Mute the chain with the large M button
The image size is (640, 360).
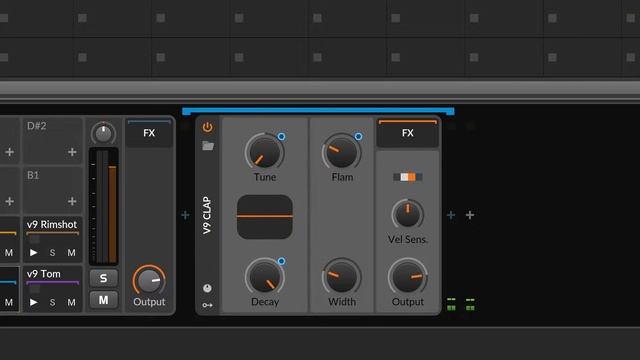[x=104, y=300]
